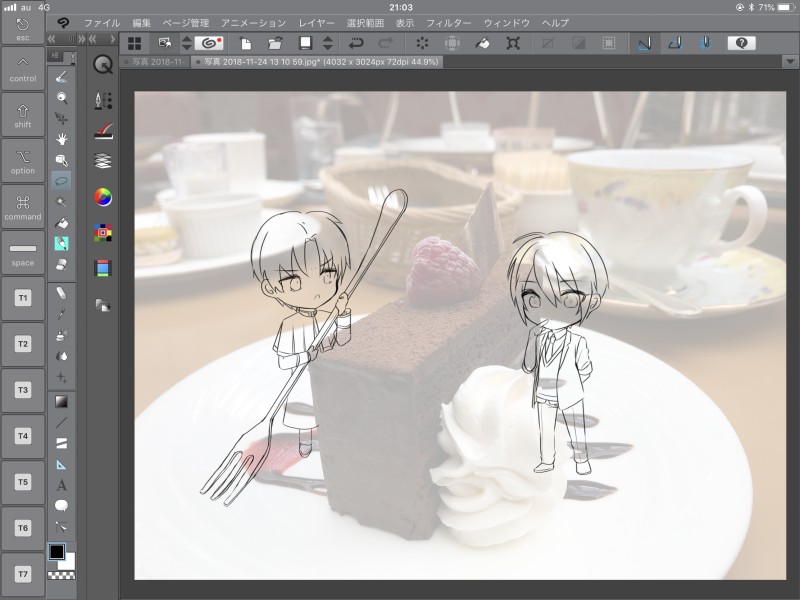Image resolution: width=800 pixels, height=600 pixels.
Task: Click the Save icon
Action: 305,43
